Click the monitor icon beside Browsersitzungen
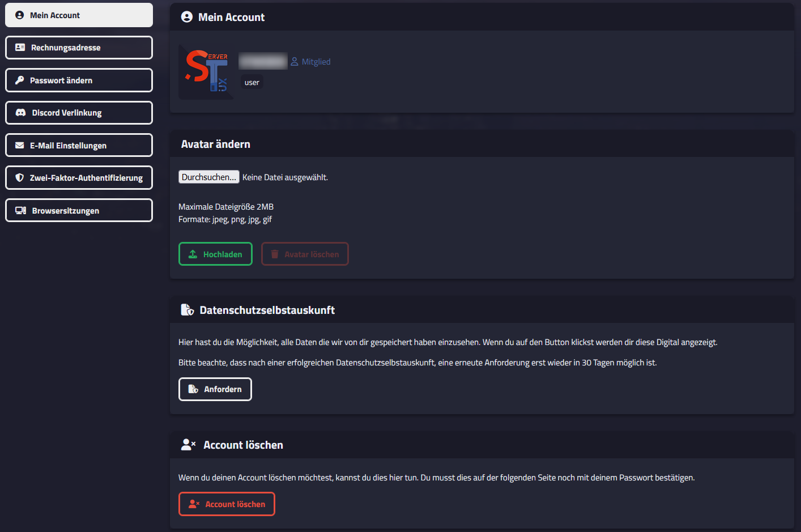Viewport: 801px width, 532px height. (x=20, y=211)
